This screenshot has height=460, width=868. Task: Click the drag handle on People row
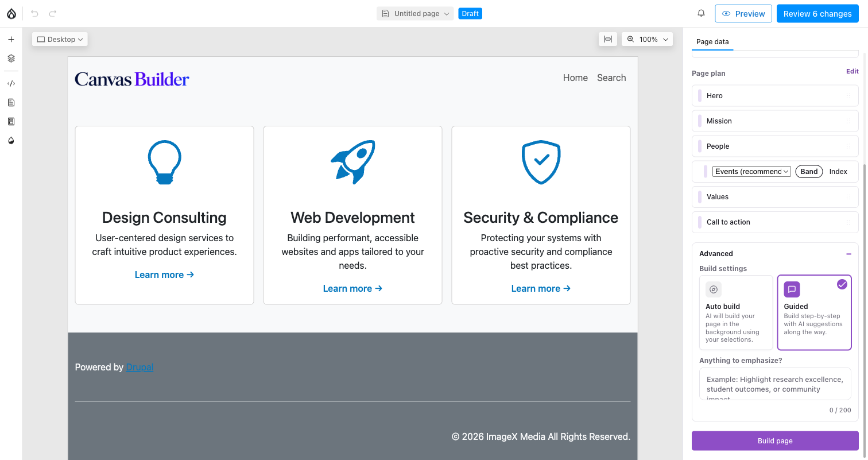point(848,146)
